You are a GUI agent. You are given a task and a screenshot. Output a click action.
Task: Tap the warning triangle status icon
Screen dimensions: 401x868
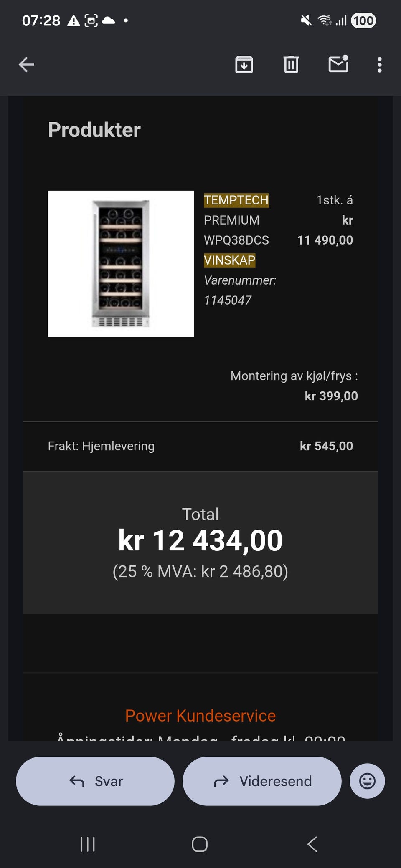[74, 20]
